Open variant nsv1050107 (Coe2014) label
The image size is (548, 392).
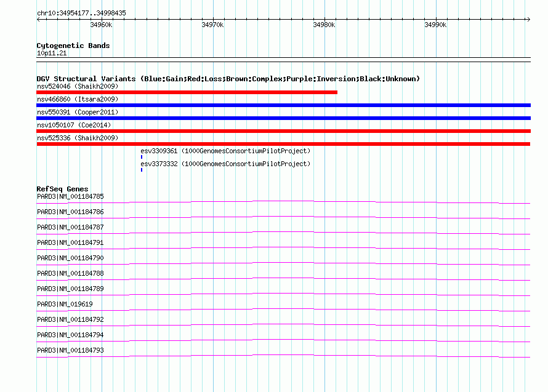coord(74,125)
